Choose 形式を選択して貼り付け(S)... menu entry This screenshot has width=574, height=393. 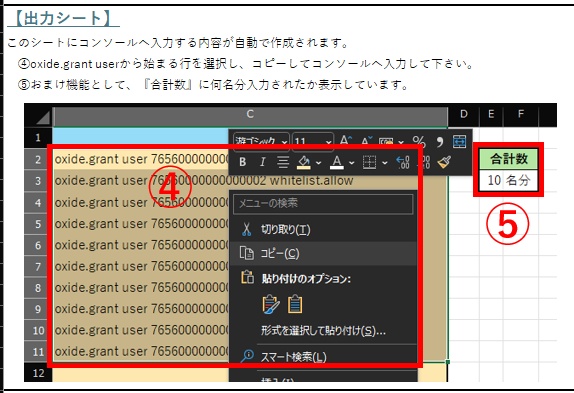(x=323, y=331)
